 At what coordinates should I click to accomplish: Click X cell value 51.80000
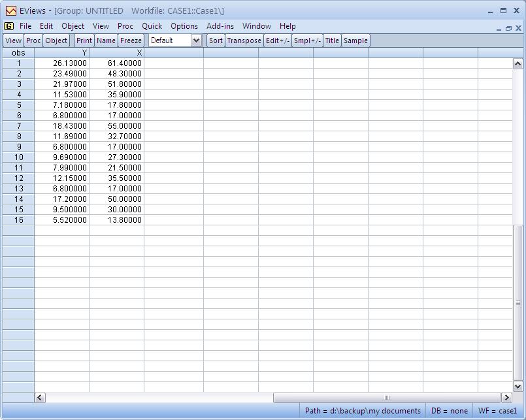(x=117, y=84)
